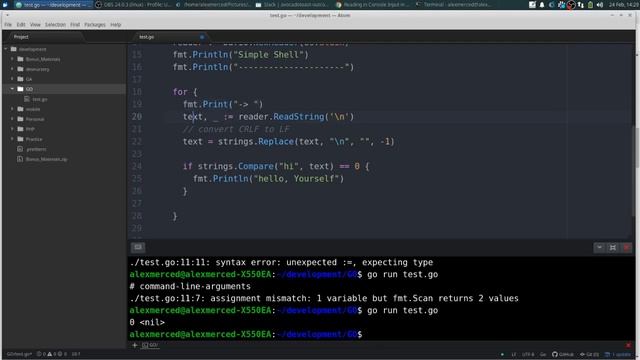The image size is (640, 360).
Task: Click the Bonus_Materials folder icon
Action: tap(20, 59)
